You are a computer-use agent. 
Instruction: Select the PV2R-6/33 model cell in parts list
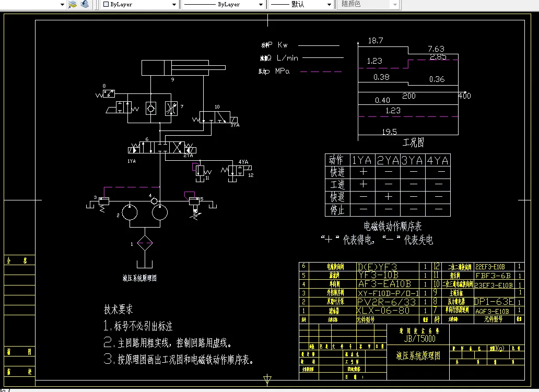(386, 302)
